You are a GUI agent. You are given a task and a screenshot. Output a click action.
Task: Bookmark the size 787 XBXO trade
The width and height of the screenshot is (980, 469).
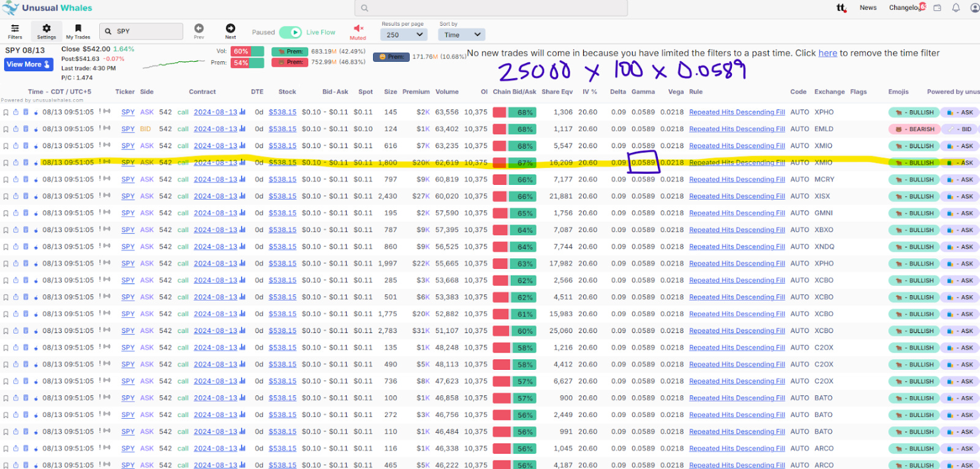click(6, 230)
